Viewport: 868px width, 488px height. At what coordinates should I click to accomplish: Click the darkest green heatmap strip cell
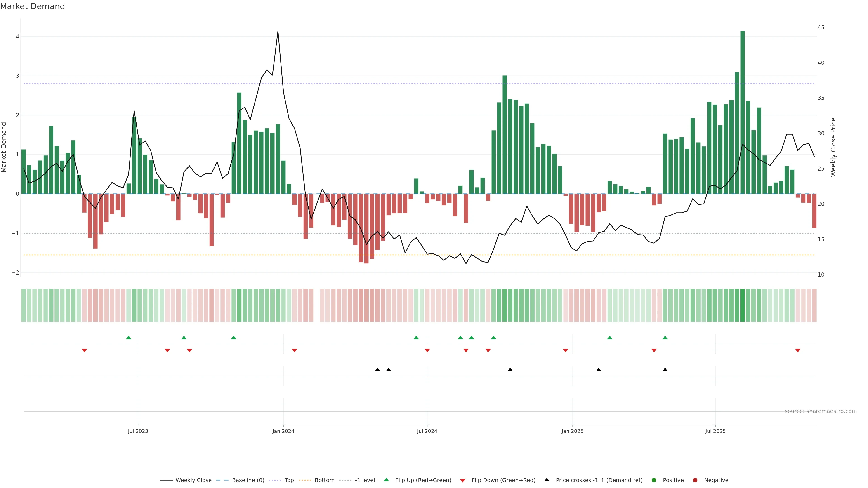pyautogui.click(x=742, y=305)
